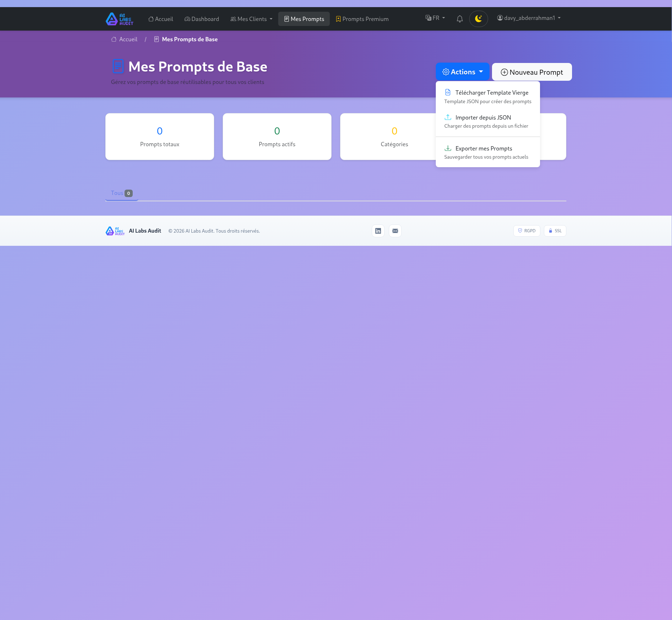Click the AI Labs Audit logo in navbar
This screenshot has height=620, width=672.
(119, 19)
